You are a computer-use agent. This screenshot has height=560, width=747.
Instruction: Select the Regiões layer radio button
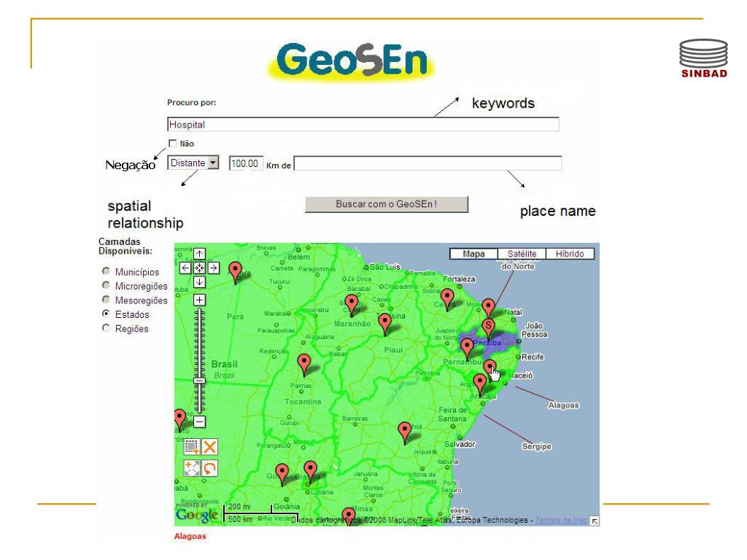(107, 328)
